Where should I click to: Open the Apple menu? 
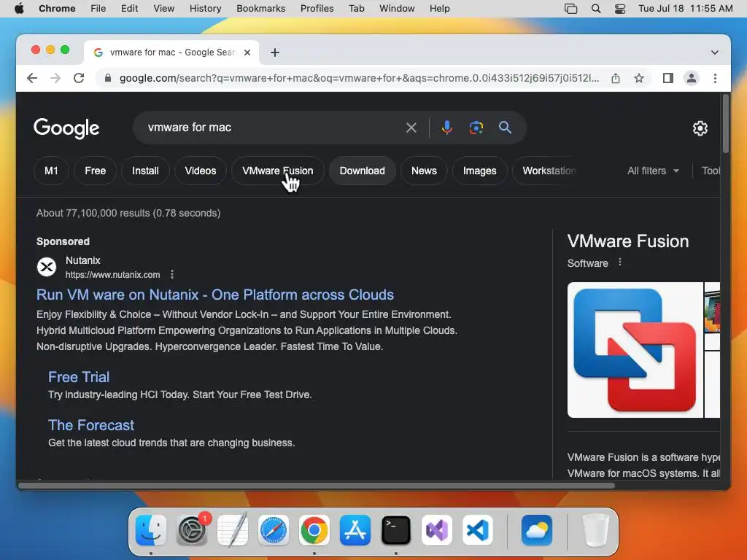pos(19,9)
